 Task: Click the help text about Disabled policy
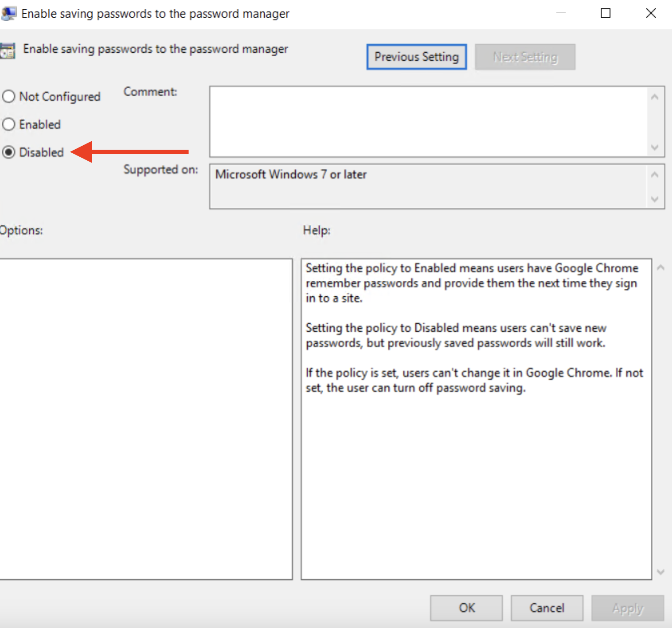[x=456, y=335]
